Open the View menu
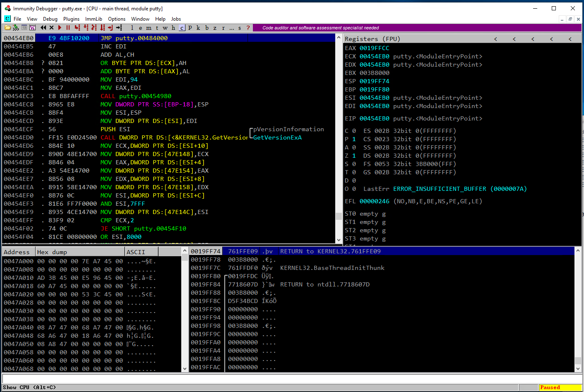The width and height of the screenshot is (584, 392). click(x=32, y=19)
